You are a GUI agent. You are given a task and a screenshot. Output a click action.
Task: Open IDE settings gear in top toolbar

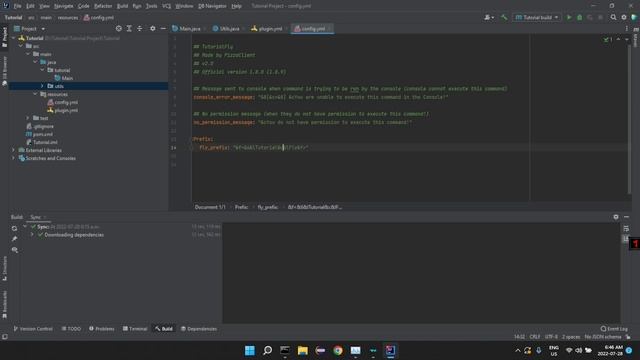pos(624,18)
